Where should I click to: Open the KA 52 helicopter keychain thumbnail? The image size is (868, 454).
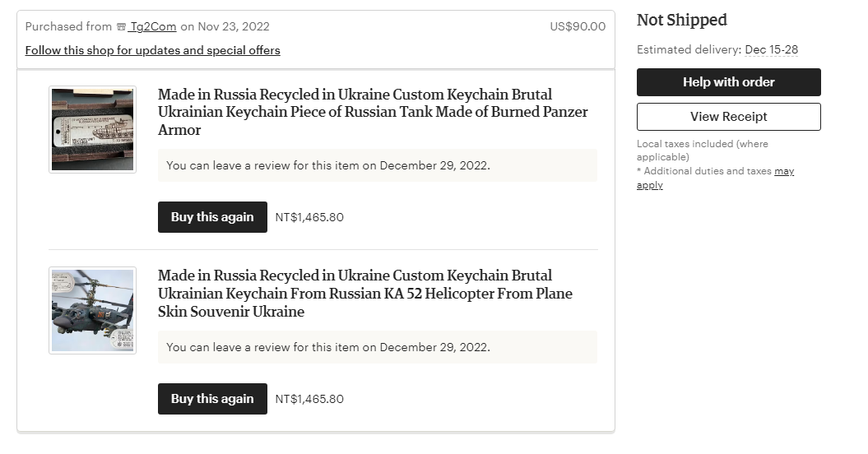[x=92, y=311]
